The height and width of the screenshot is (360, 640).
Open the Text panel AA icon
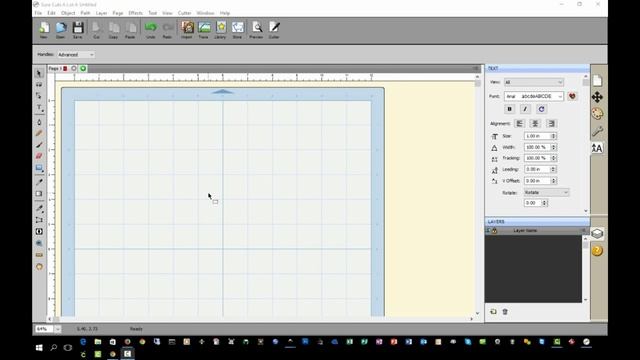[597, 148]
